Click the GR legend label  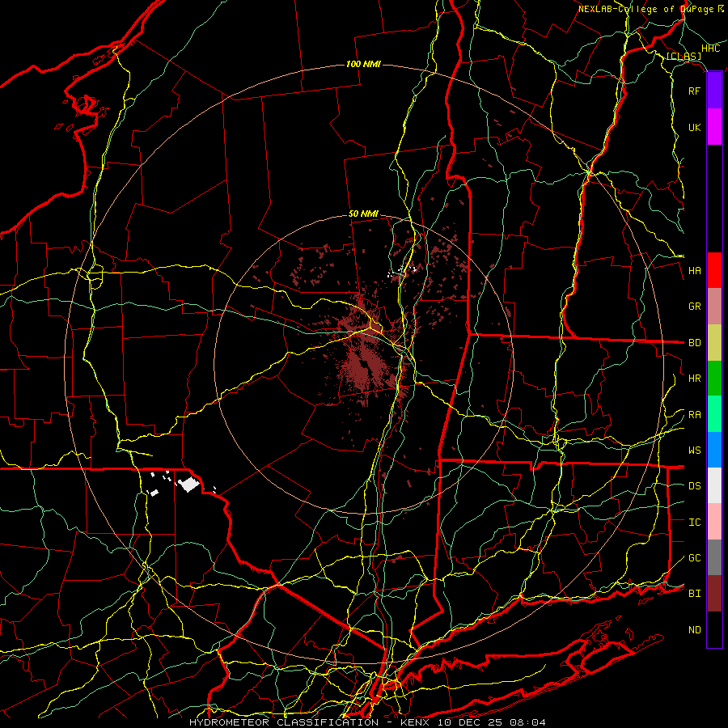coord(694,307)
